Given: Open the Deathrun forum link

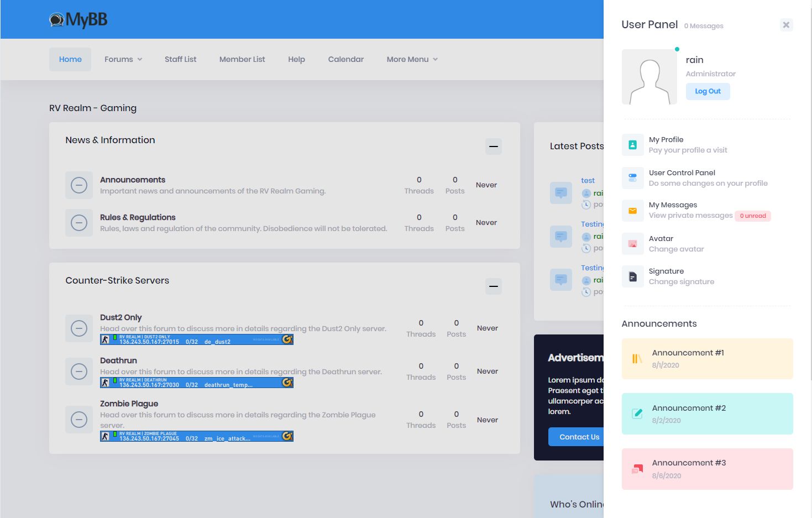Looking at the screenshot, I should pyautogui.click(x=118, y=360).
